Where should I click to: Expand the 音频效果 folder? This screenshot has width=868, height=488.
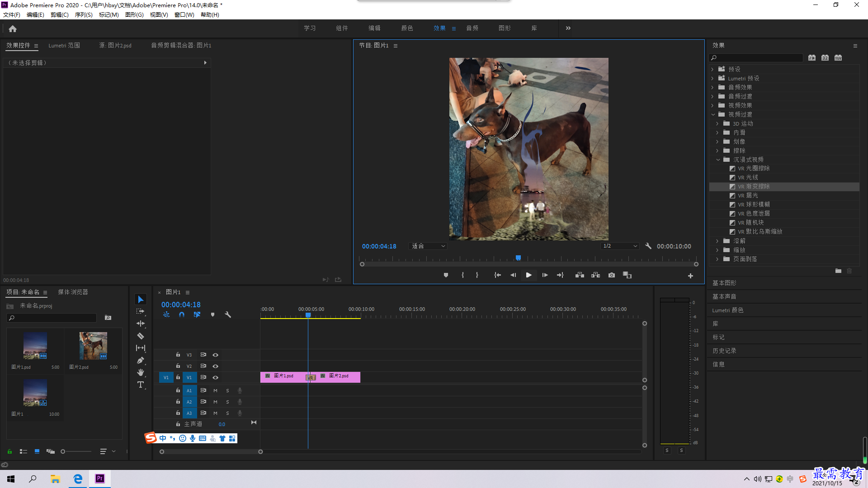tap(712, 87)
